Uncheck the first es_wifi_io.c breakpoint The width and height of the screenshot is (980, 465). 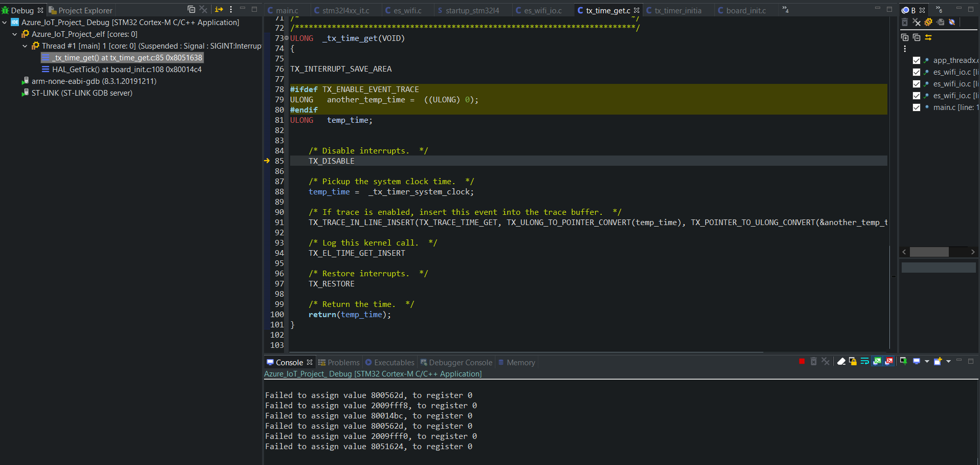click(917, 72)
